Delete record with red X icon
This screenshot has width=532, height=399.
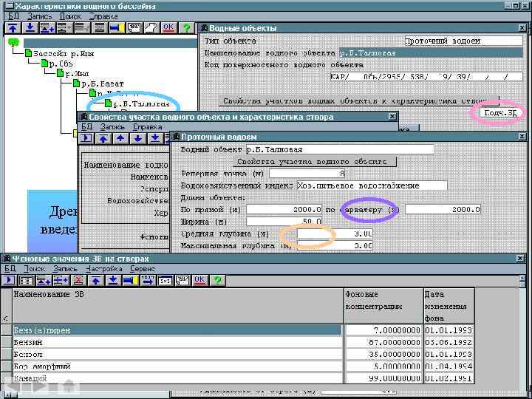click(78, 281)
